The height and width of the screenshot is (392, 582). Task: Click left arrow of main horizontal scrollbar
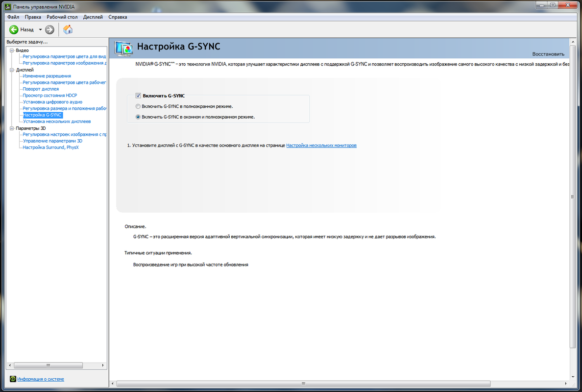[113, 384]
